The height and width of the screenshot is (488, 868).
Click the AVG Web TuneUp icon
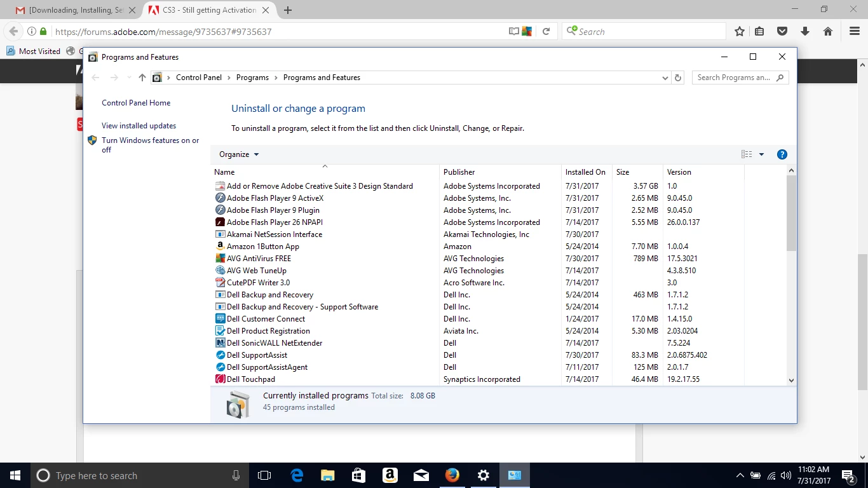pos(220,271)
